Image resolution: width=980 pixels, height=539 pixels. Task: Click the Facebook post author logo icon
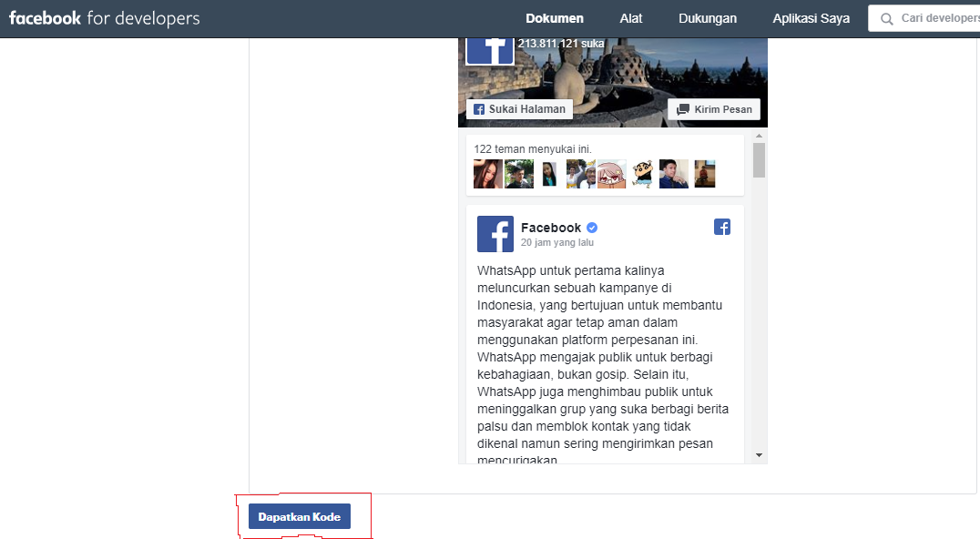(x=495, y=234)
